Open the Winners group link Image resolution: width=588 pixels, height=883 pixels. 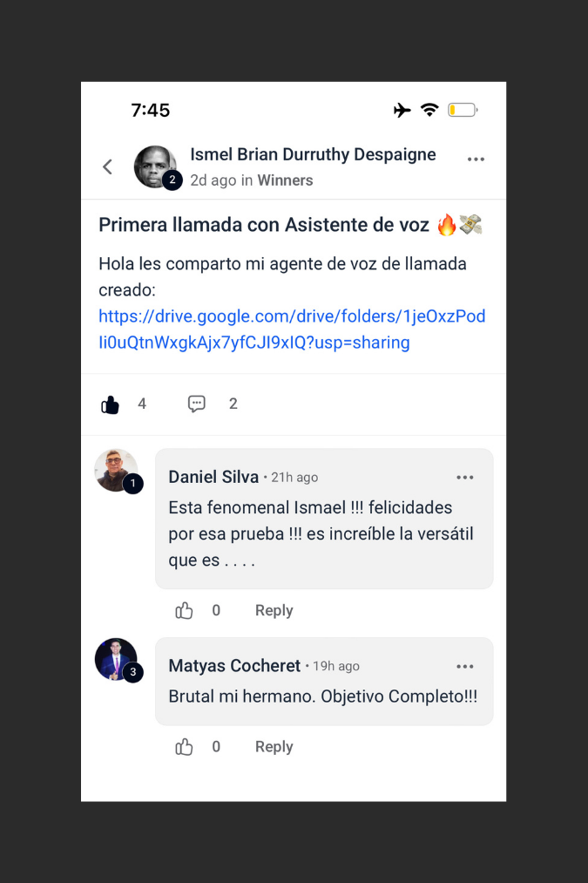coord(285,180)
